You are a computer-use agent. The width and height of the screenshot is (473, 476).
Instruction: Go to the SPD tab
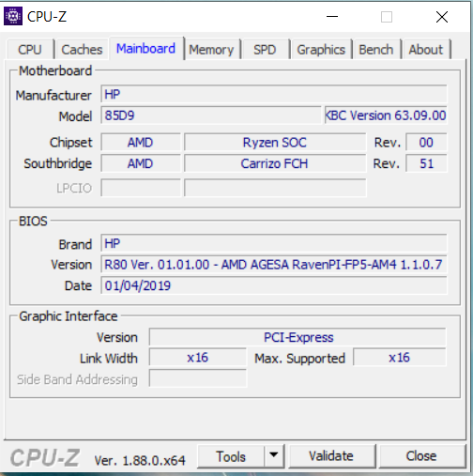click(x=265, y=50)
